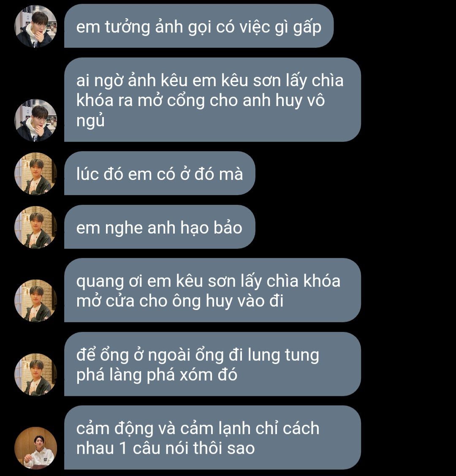Image resolution: width=456 pixels, height=476 pixels.
Task: Select the 'lúc đó em có ở đó mà' message
Action: pyautogui.click(x=160, y=173)
